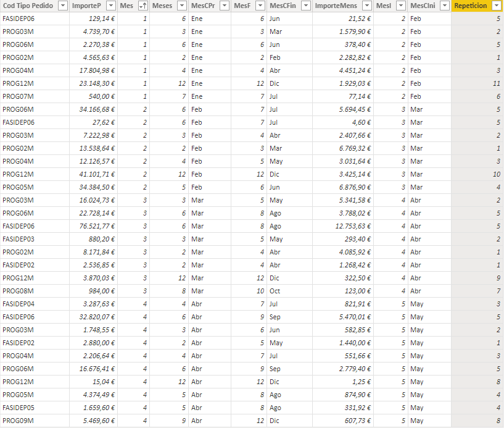Select the PROG07M cell

35,96
